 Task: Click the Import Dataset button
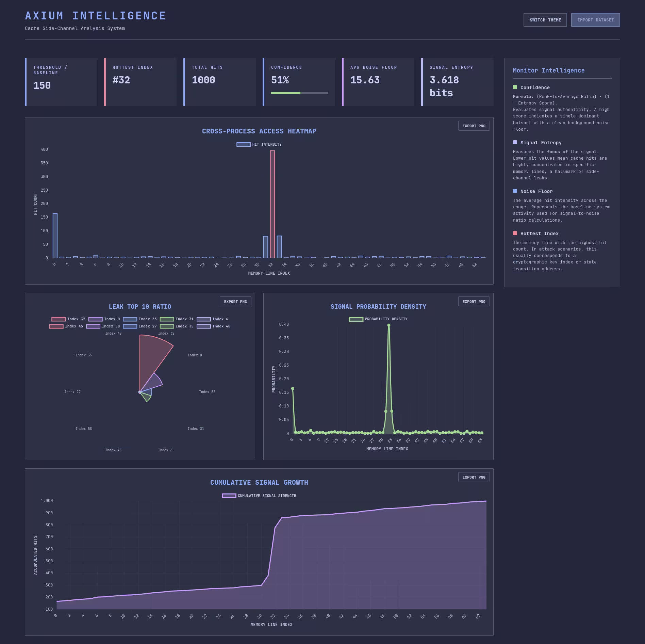595,20
